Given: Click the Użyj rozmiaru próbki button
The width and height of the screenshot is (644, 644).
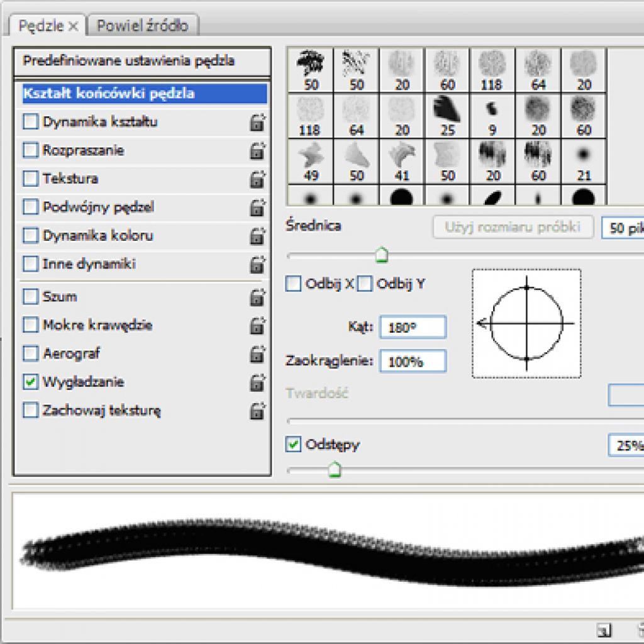Looking at the screenshot, I should click(513, 226).
